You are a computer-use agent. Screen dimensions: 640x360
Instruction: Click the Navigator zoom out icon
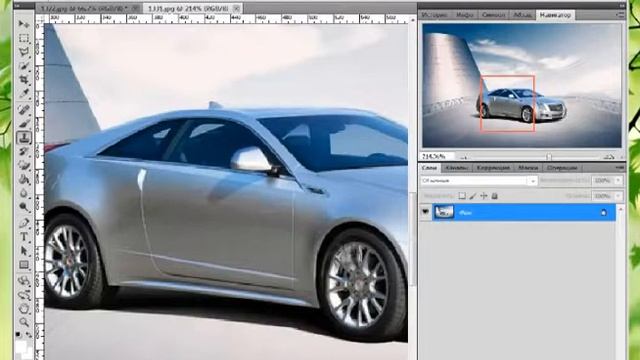click(464, 157)
